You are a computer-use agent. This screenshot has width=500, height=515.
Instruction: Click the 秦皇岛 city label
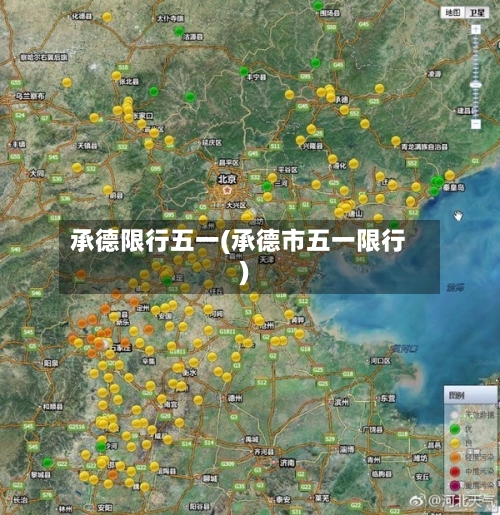[x=453, y=188]
